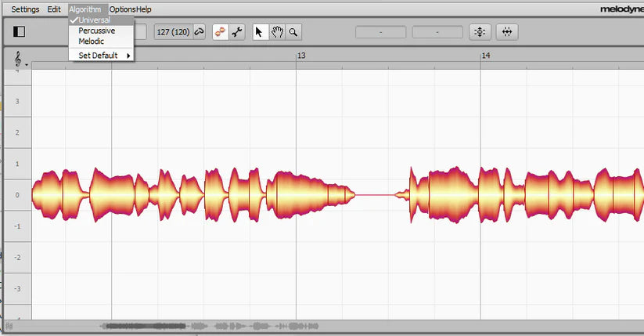Click the quantize time macro icon
This screenshot has width=644, height=336.
point(507,32)
